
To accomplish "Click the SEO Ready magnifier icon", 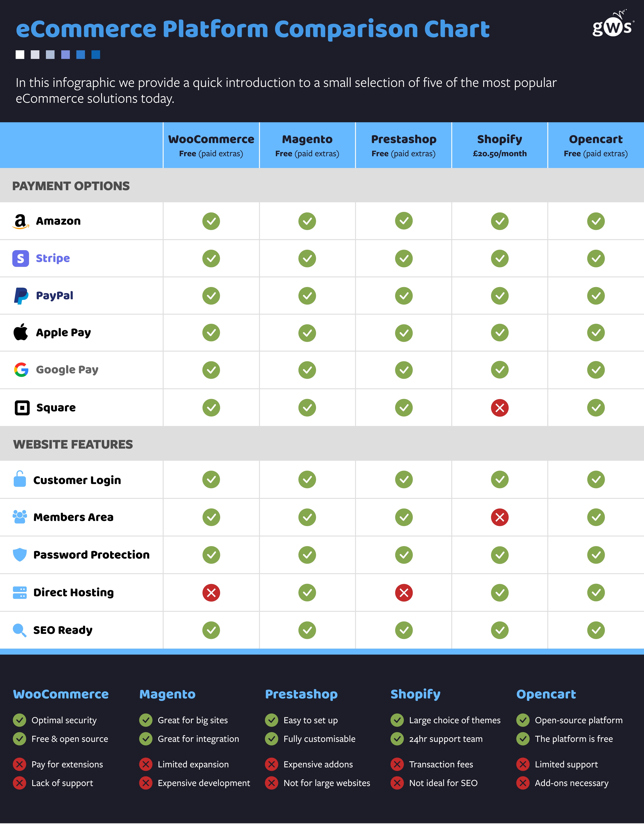I will pyautogui.click(x=20, y=630).
